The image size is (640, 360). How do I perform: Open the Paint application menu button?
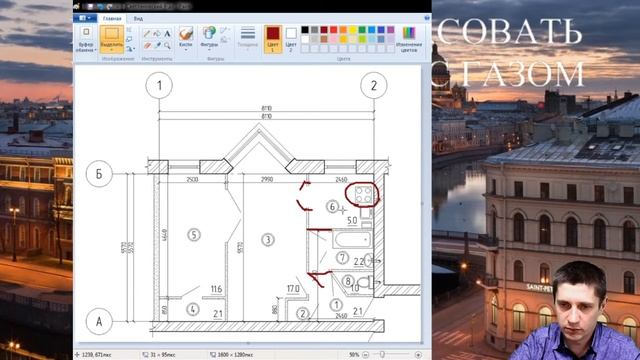tap(85, 18)
